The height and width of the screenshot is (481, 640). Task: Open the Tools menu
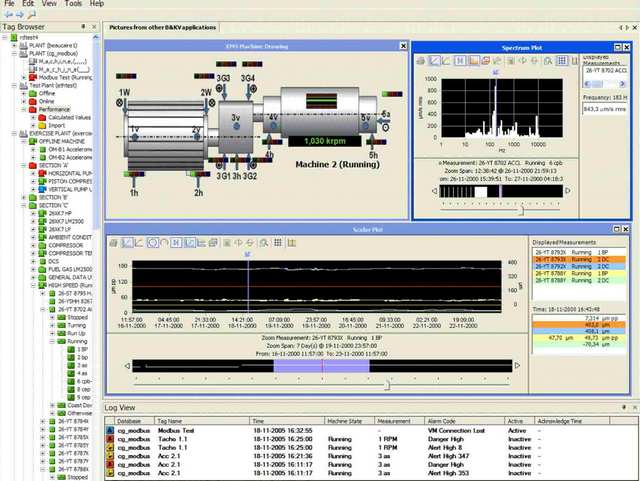click(x=74, y=4)
